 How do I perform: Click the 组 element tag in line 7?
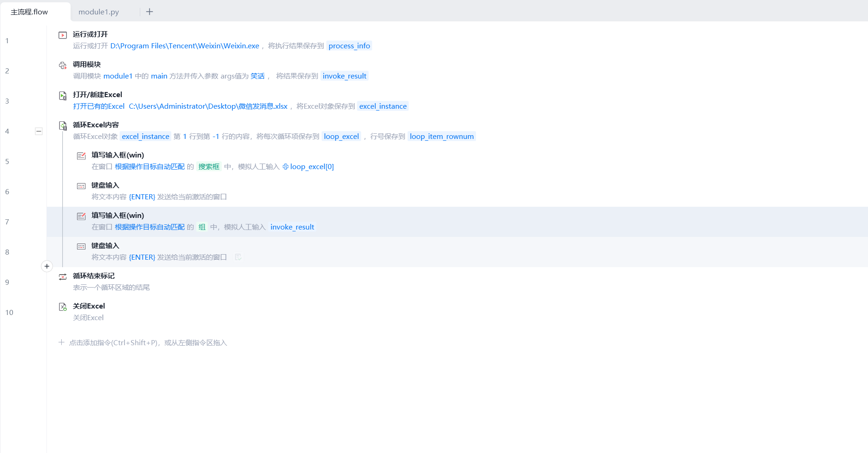point(202,227)
